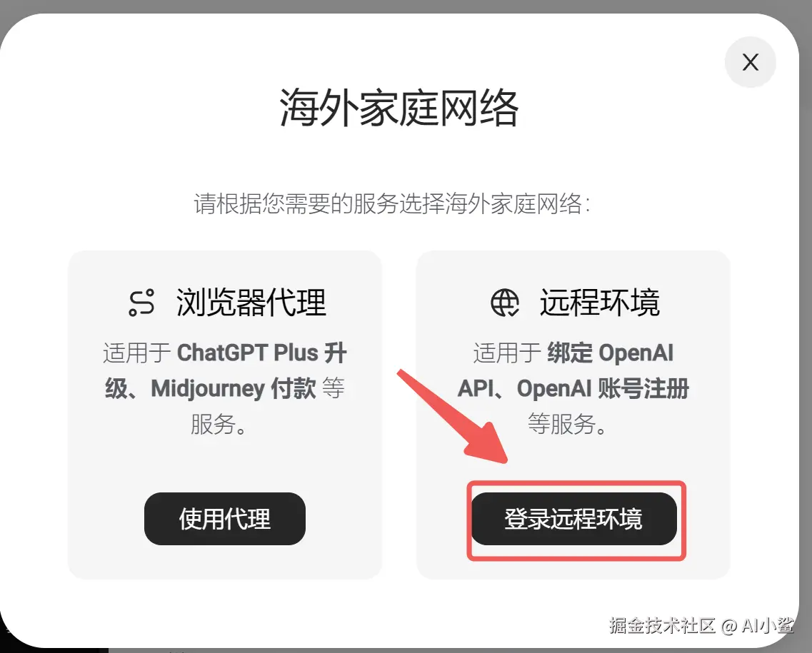
Task: Click the 适用于 text in the 远程环境 card
Action: click(508, 353)
